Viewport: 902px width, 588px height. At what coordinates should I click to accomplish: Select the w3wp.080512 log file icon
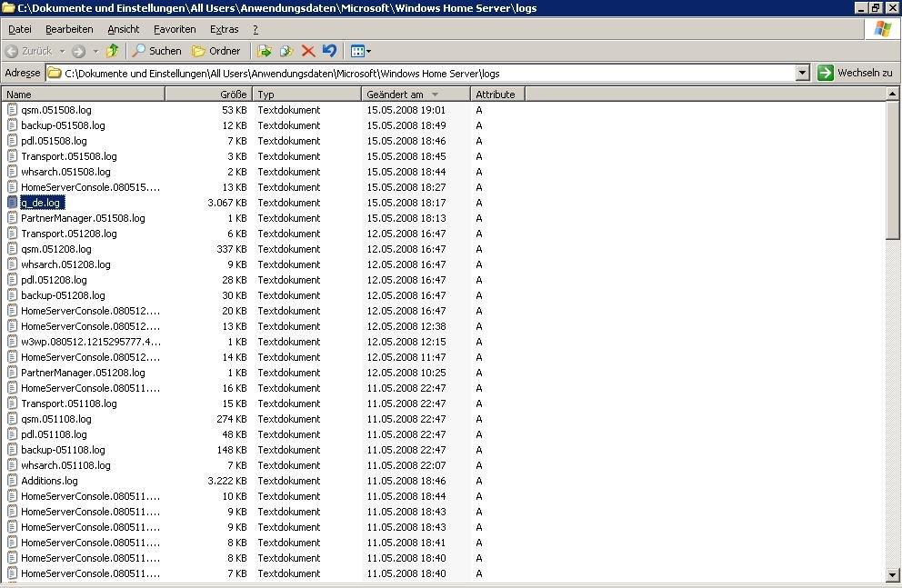(12, 342)
